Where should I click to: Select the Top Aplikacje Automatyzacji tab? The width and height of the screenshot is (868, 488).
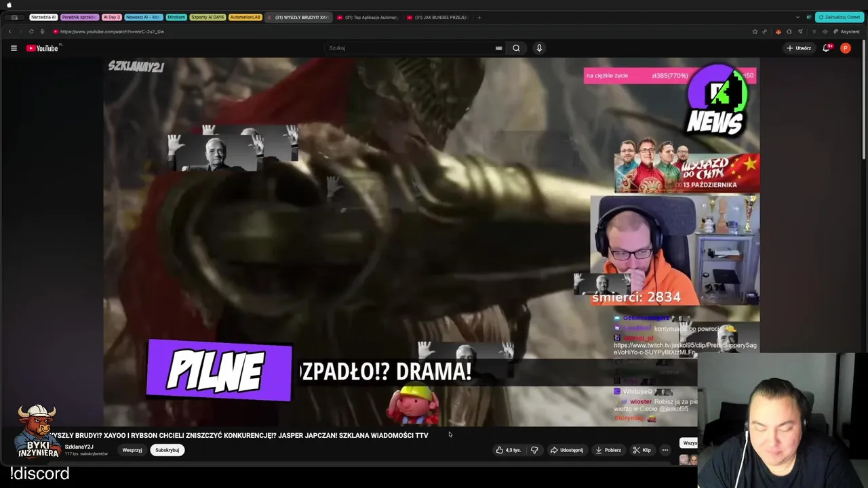368,17
